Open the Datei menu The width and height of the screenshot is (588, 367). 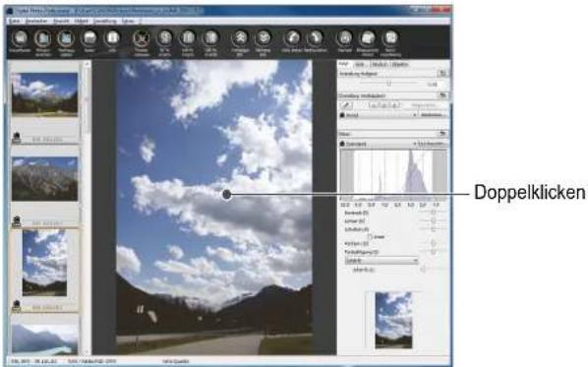[x=15, y=21]
